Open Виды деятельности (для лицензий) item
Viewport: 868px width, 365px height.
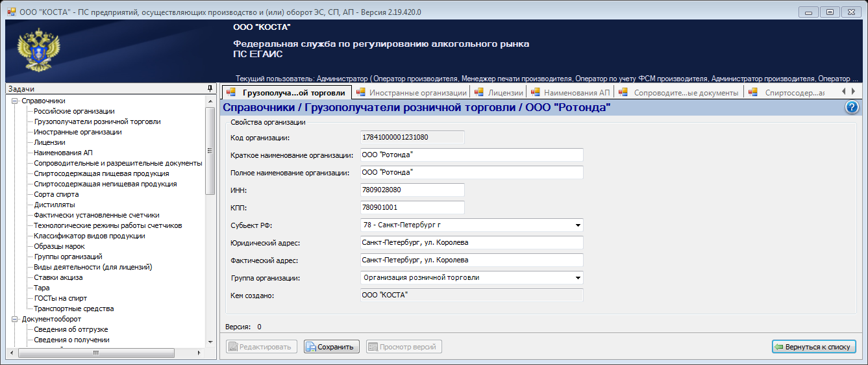pyautogui.click(x=93, y=267)
